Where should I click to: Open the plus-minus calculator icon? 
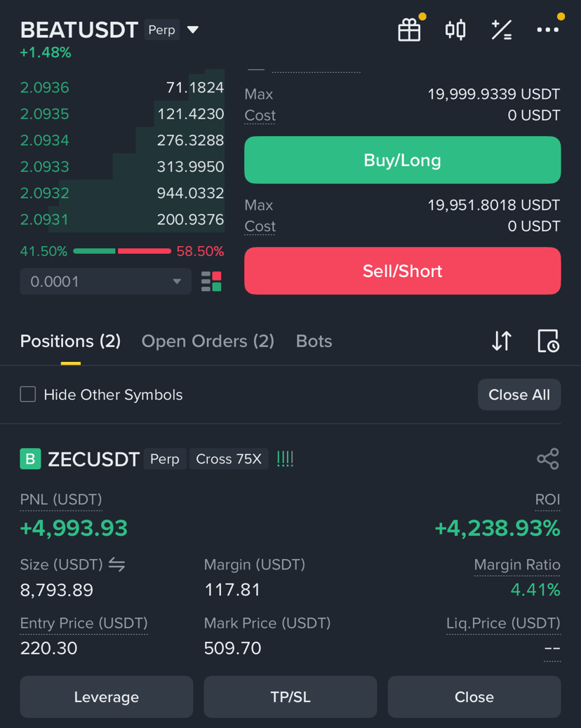(502, 30)
